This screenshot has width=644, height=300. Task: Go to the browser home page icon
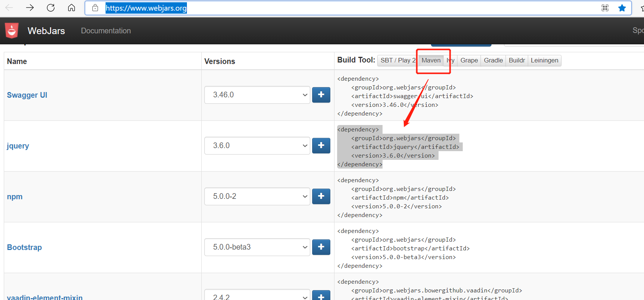[72, 8]
